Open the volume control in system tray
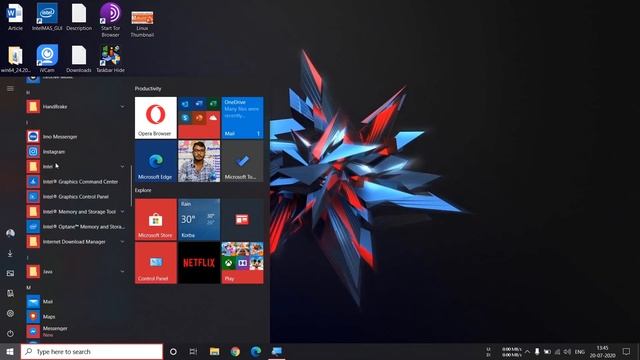Image resolution: width=640 pixels, height=360 pixels. coord(567,351)
